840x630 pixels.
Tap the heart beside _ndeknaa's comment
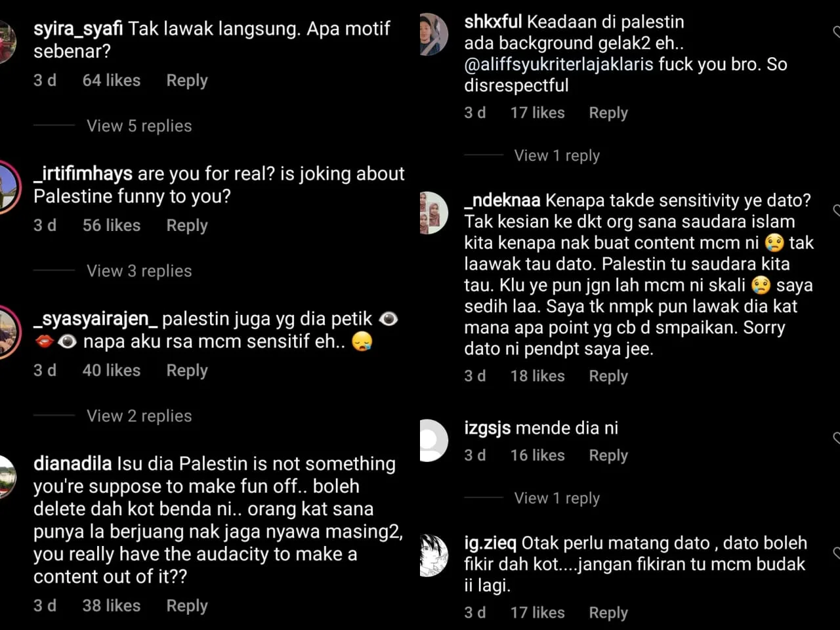click(x=837, y=210)
